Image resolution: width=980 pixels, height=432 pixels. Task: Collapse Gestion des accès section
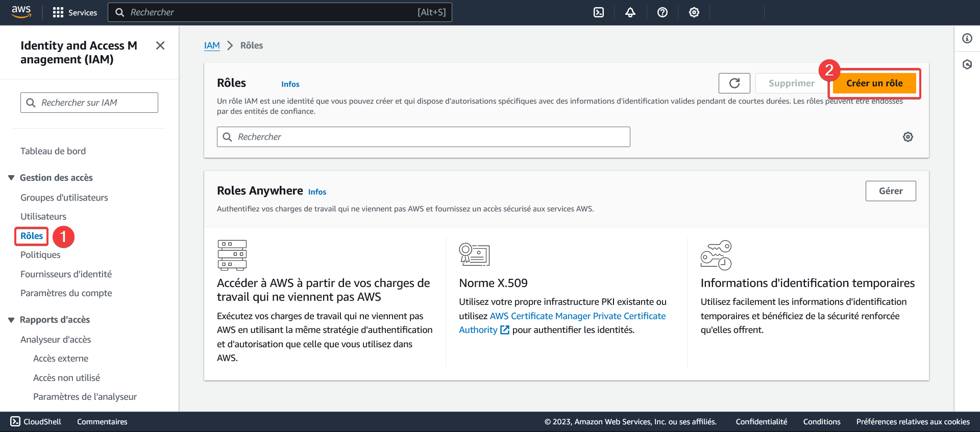(x=11, y=178)
